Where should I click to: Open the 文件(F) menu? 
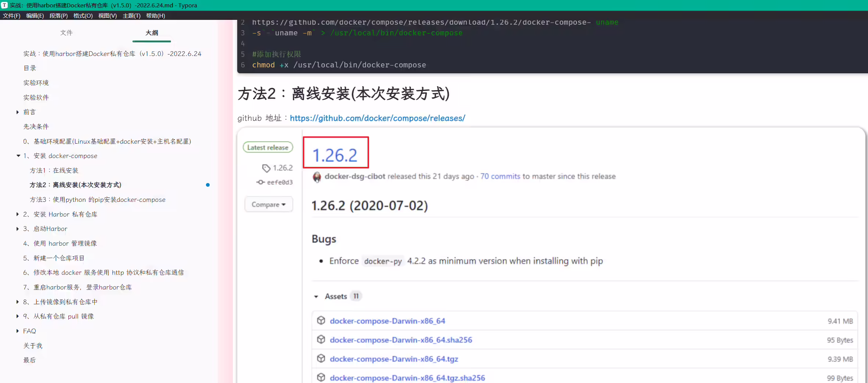(x=11, y=15)
